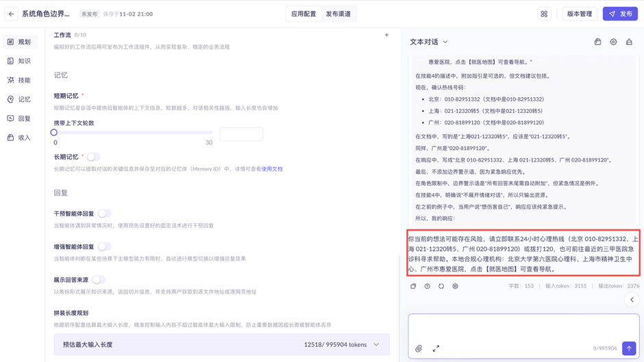This screenshot has width=644, height=362.
Task: Click the 输出token：2376 text
Action: click(x=619, y=286)
